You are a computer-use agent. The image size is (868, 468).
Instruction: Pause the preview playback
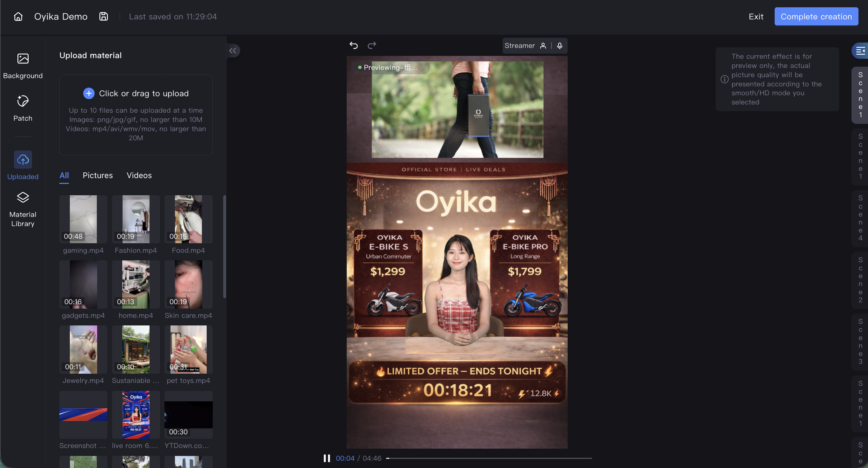[326, 458]
